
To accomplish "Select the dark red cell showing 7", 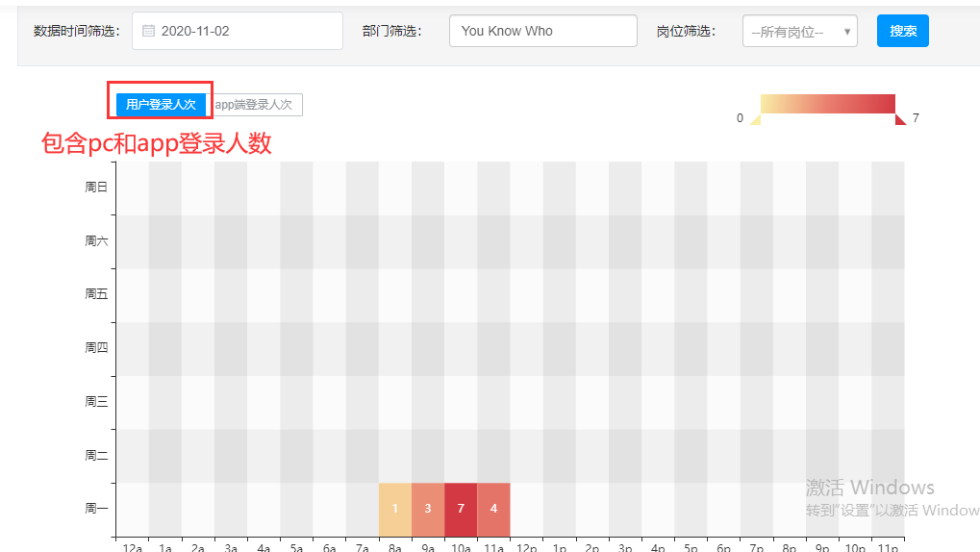I will pyautogui.click(x=461, y=509).
